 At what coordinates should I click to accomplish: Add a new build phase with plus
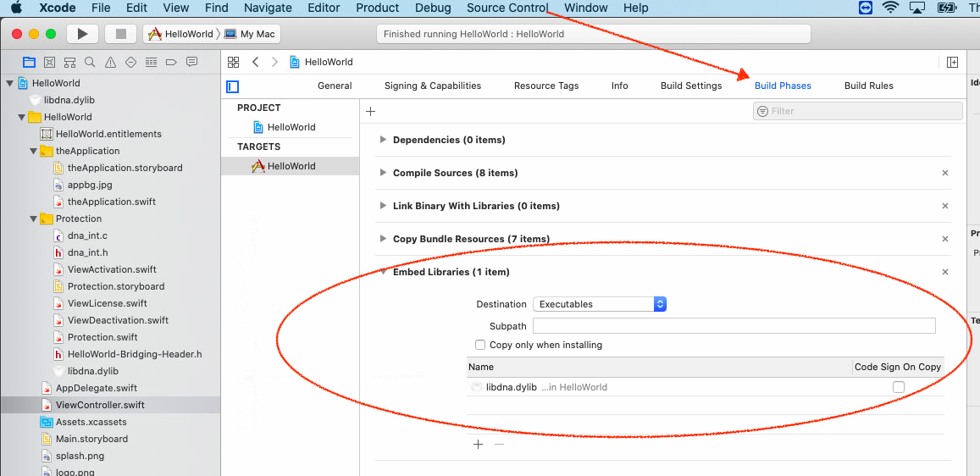pyautogui.click(x=371, y=111)
